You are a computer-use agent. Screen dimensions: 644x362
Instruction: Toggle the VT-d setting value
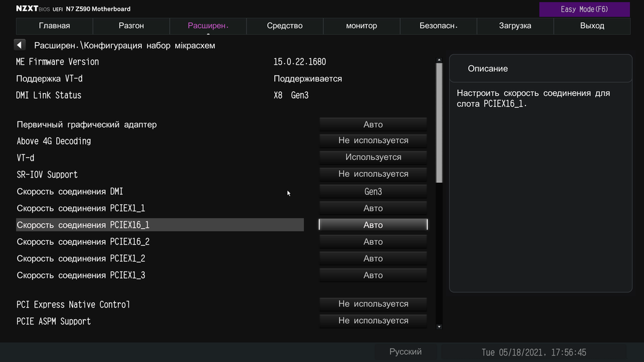click(x=373, y=157)
